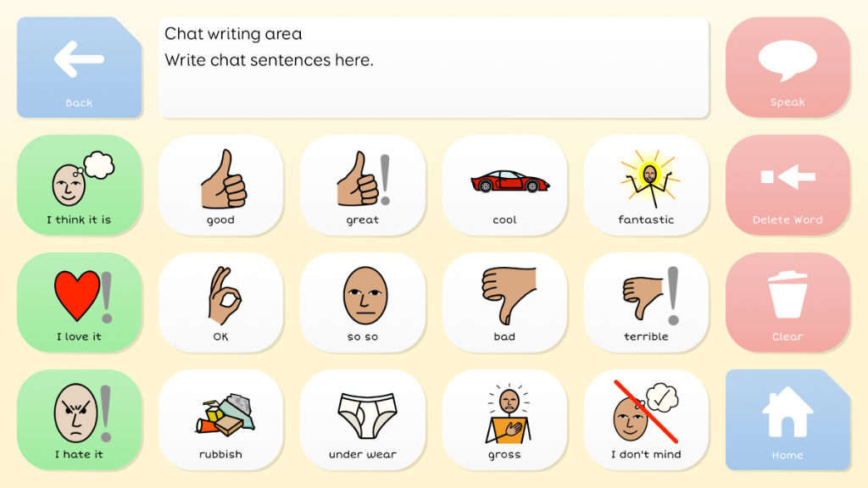Image resolution: width=868 pixels, height=488 pixels.
Task: Choose the 'bad' thumbs-down symbol
Action: point(504,302)
